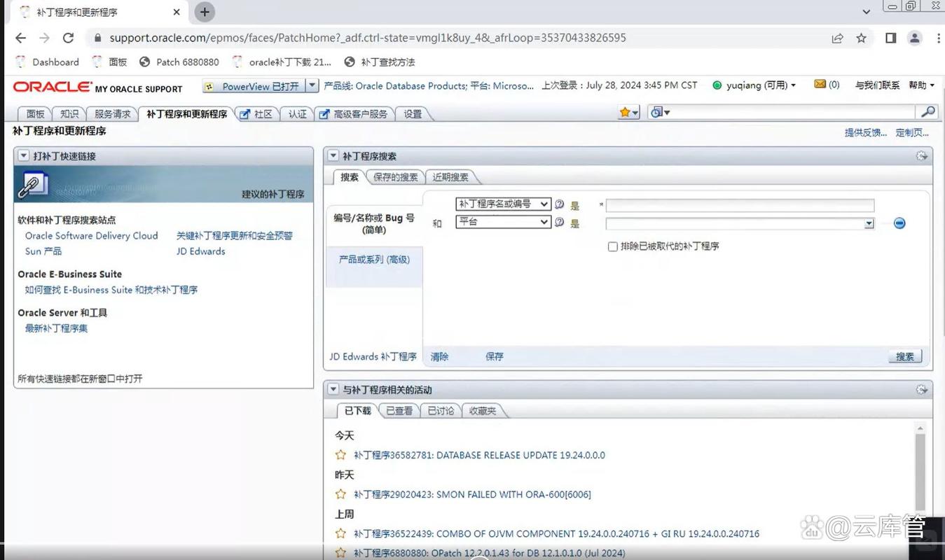
Task: Collapse the 补丁程序搜索 panel
Action: (333, 156)
